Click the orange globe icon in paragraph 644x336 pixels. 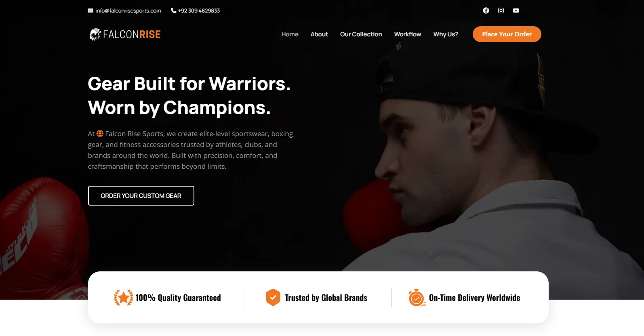coord(100,134)
